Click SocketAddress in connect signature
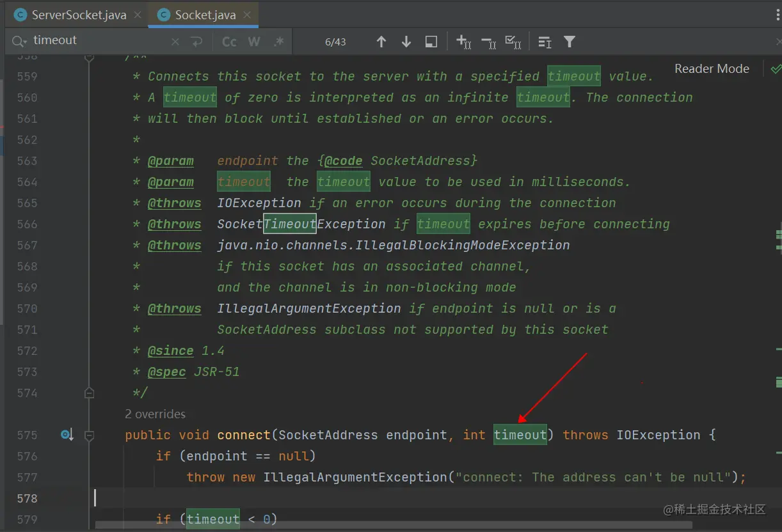This screenshot has width=782, height=532. coord(328,435)
